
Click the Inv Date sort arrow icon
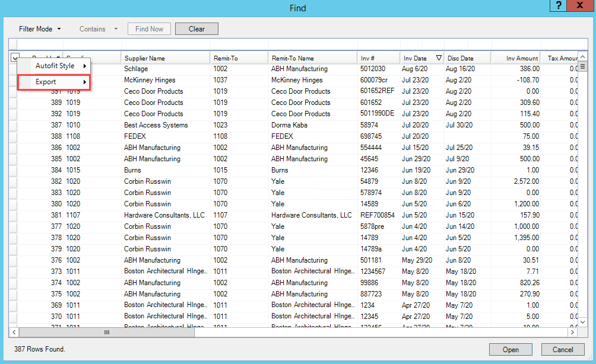439,58
